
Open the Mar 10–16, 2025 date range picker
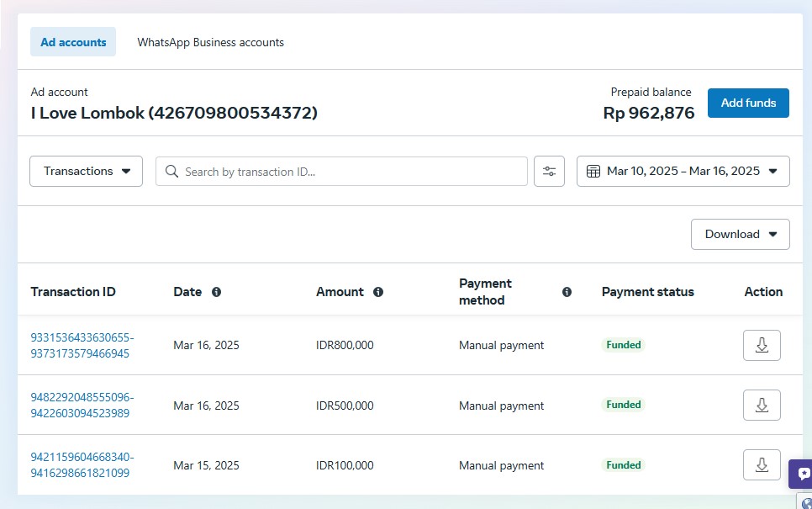coord(683,171)
